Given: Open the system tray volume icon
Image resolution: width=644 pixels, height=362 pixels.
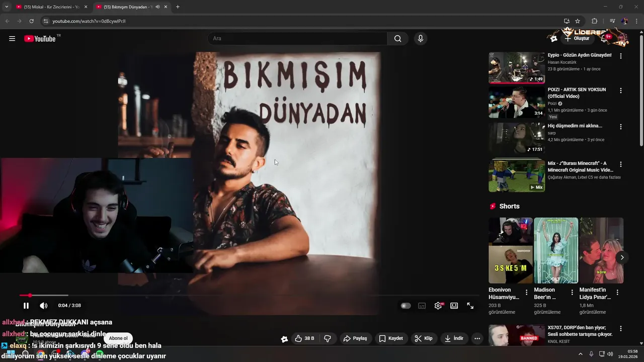Looking at the screenshot, I should [x=610, y=354].
